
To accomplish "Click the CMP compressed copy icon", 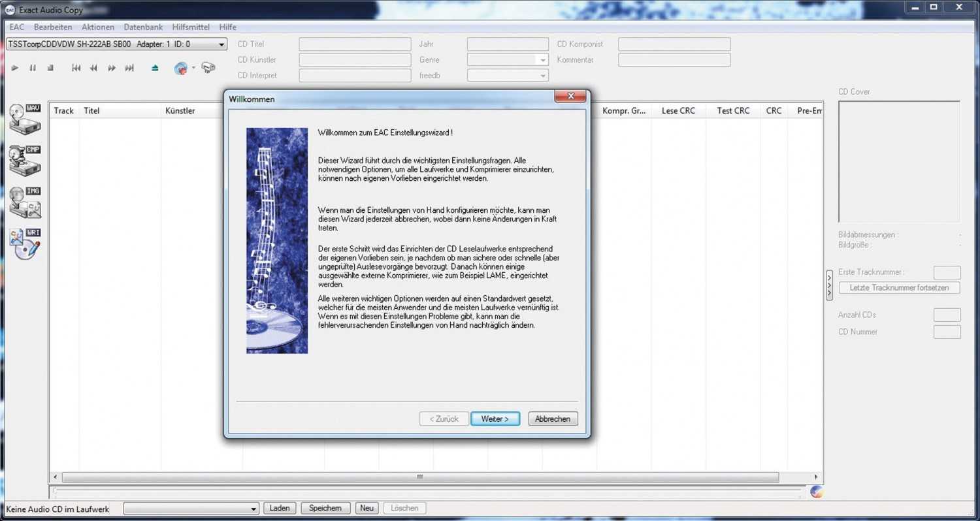I will [25, 161].
